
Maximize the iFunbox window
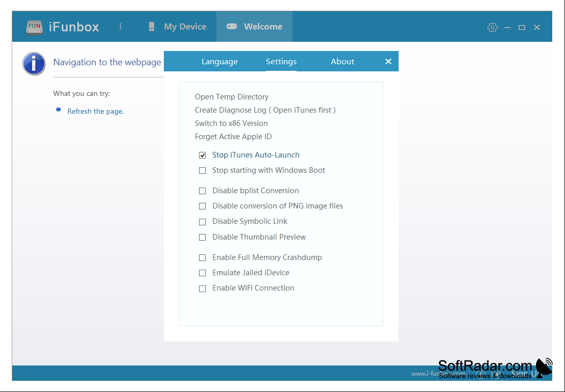[x=522, y=28]
